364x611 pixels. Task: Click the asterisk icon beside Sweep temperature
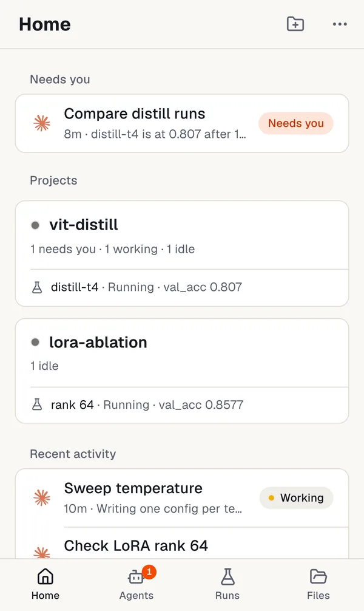point(42,497)
